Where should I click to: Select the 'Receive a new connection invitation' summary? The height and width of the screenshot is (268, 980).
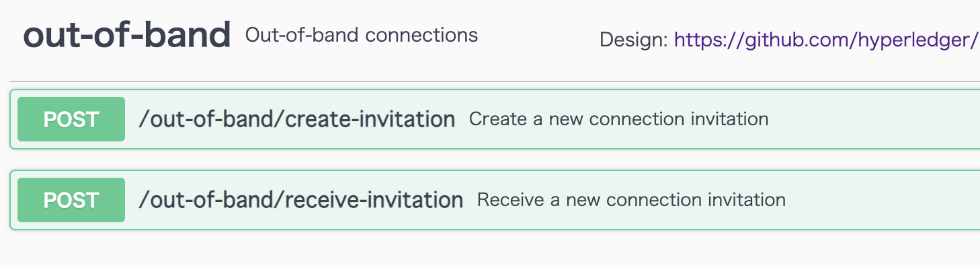[x=631, y=200]
